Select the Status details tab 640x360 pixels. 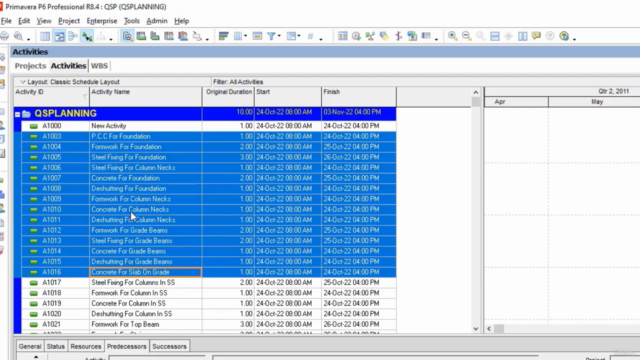(56, 346)
